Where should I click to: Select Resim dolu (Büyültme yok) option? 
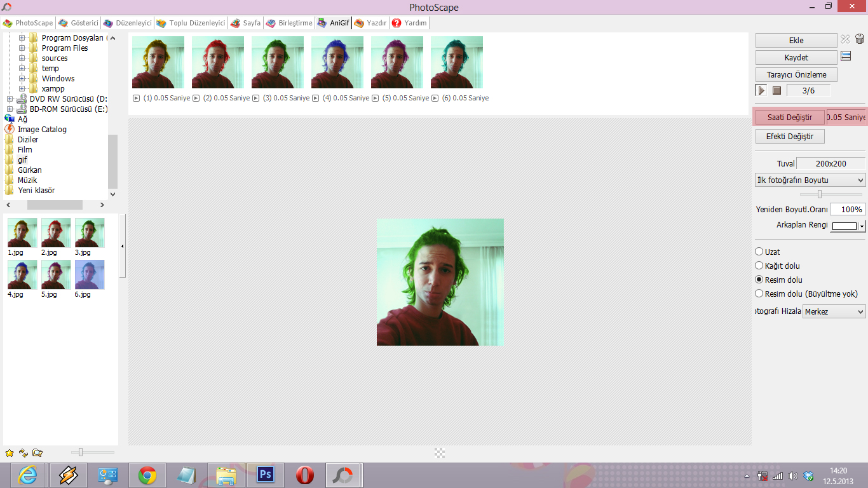tap(759, 294)
